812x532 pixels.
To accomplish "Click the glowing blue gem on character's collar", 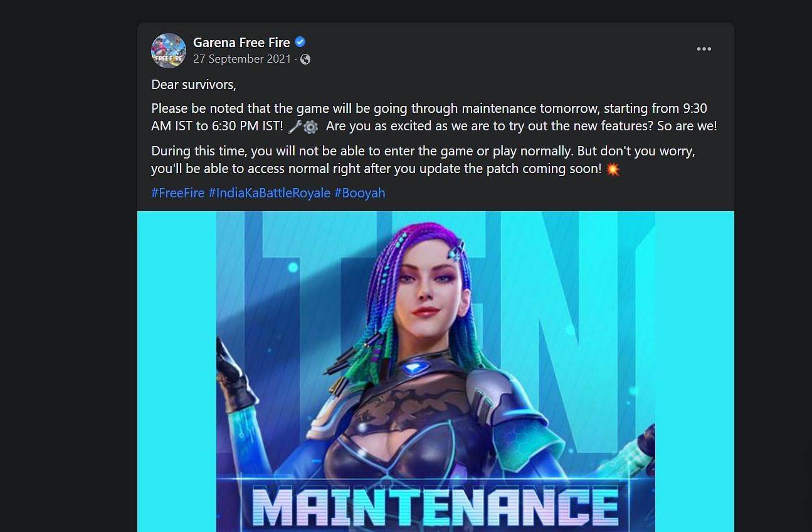I will [412, 368].
